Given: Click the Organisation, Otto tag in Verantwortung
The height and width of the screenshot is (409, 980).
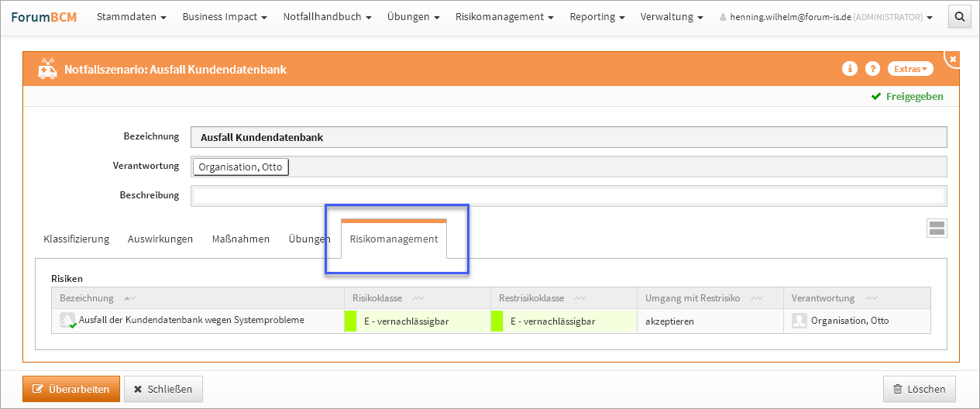Looking at the screenshot, I should pyautogui.click(x=240, y=167).
